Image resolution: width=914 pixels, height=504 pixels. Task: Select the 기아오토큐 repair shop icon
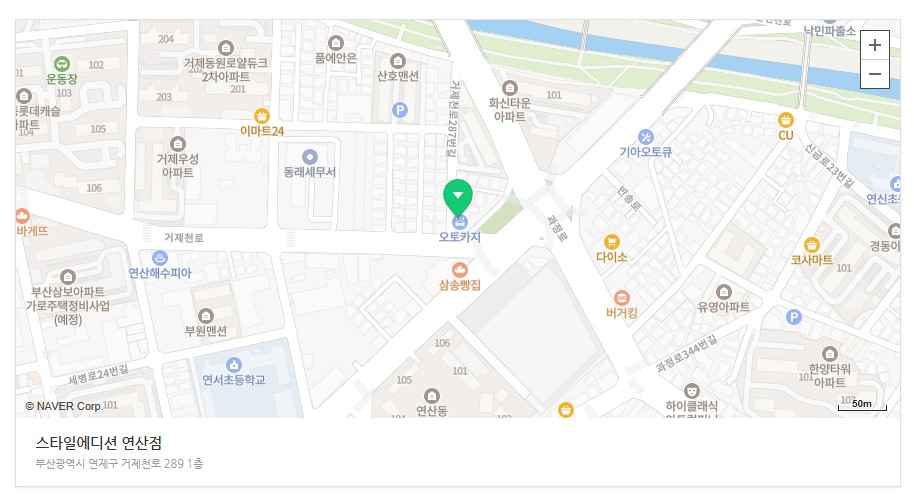click(x=645, y=137)
